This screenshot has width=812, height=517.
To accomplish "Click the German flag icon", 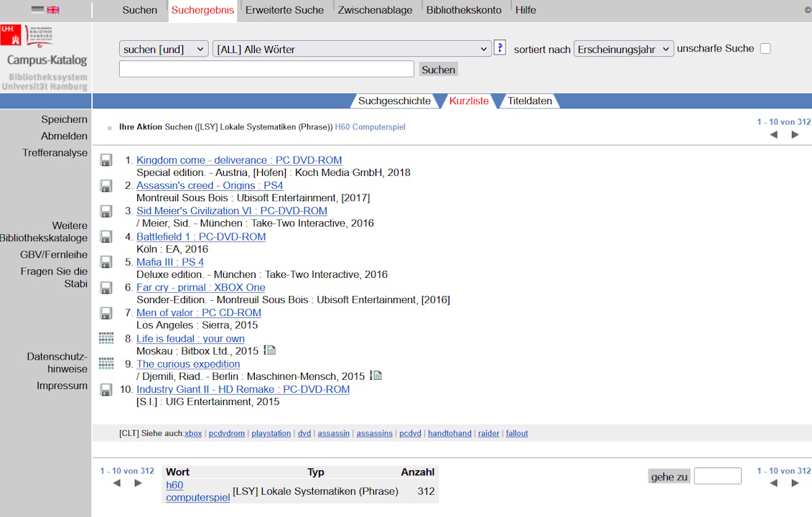I will (38, 9).
